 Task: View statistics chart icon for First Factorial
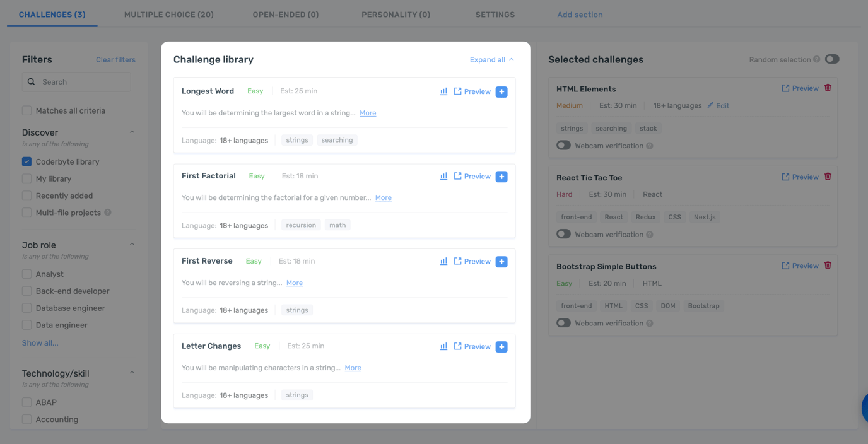coord(443,177)
